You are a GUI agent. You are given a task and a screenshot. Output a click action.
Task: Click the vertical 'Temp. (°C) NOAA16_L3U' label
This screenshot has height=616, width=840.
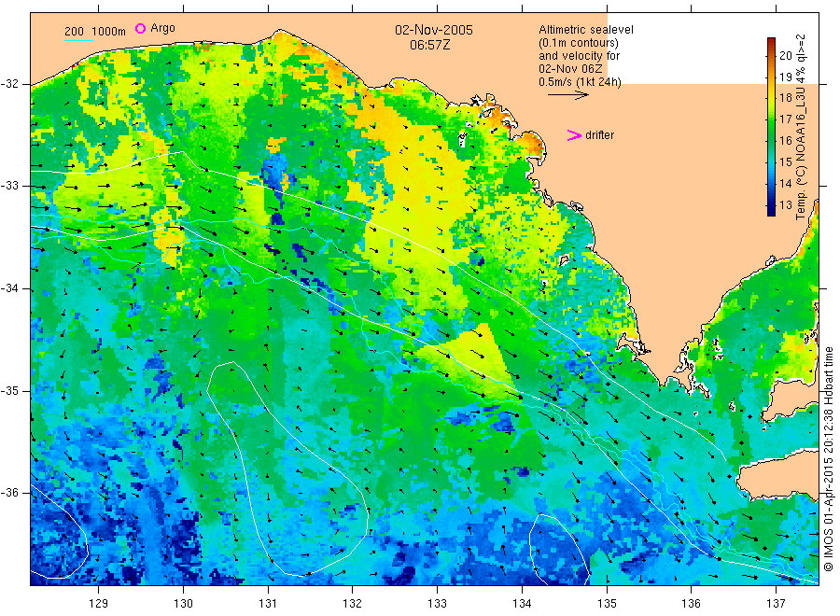click(x=801, y=127)
